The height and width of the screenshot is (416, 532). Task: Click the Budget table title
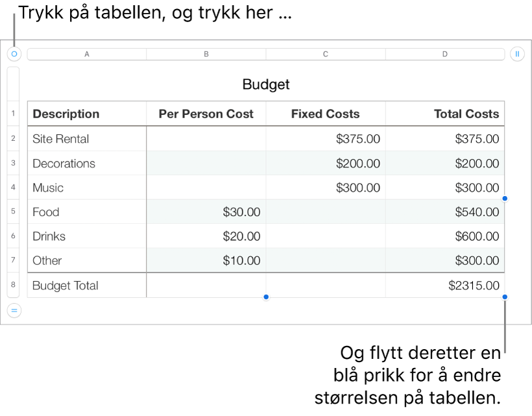(x=266, y=84)
